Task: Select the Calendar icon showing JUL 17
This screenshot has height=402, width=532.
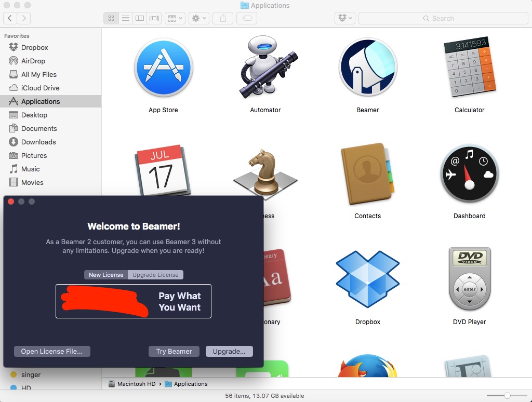Action: pyautogui.click(x=163, y=170)
